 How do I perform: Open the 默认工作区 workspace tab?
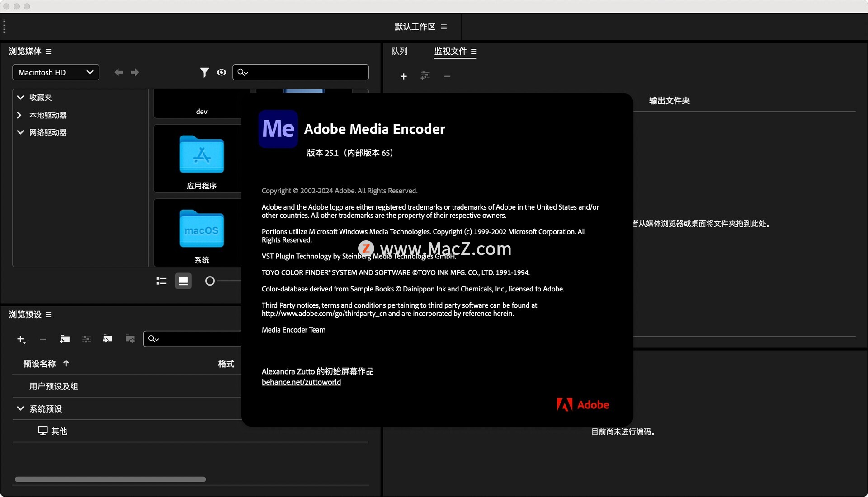(x=415, y=27)
